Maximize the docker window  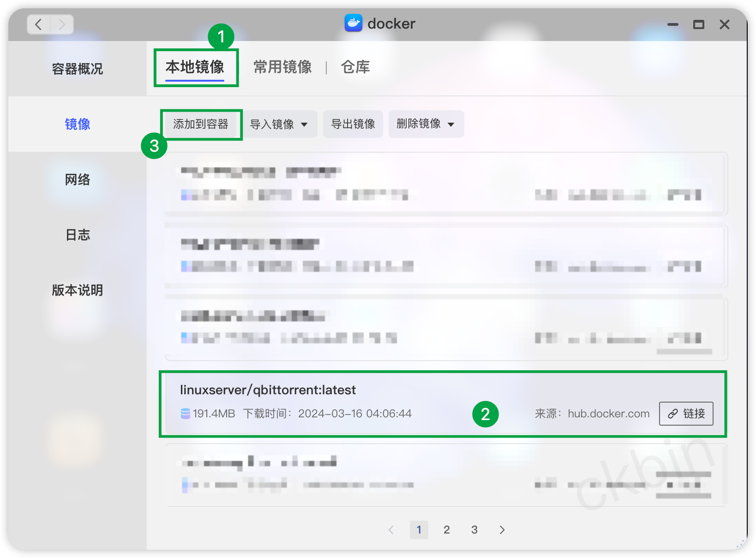[x=699, y=24]
